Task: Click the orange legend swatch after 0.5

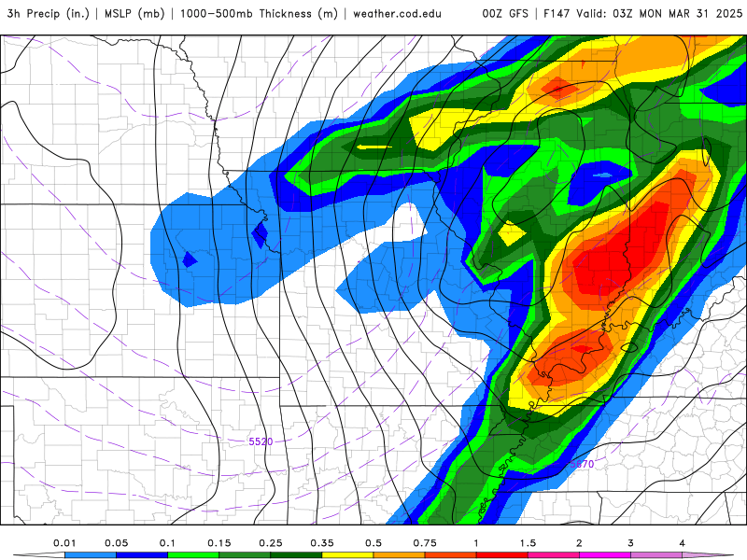Action: pos(400,555)
